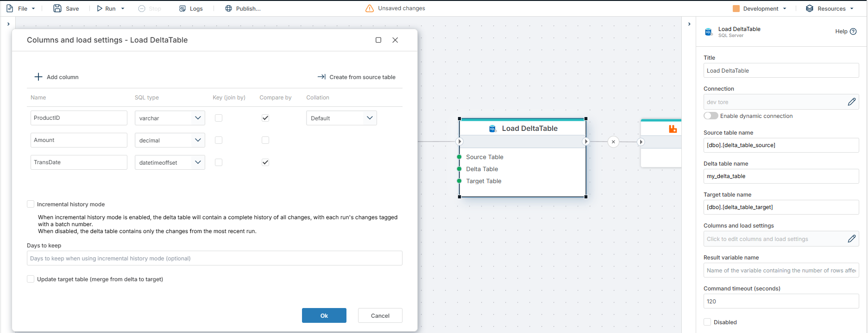Click the Days to keep field
Viewport: 868px width, 333px height.
(x=214, y=258)
